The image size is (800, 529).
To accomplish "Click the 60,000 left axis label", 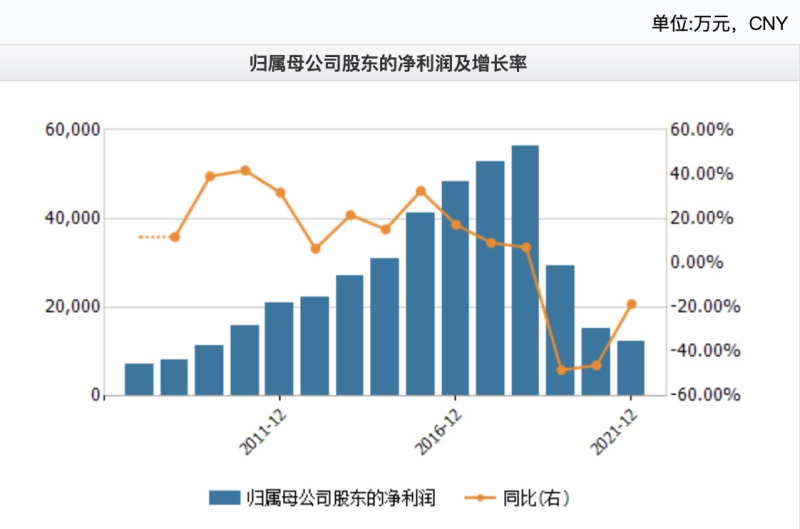I will [x=72, y=129].
